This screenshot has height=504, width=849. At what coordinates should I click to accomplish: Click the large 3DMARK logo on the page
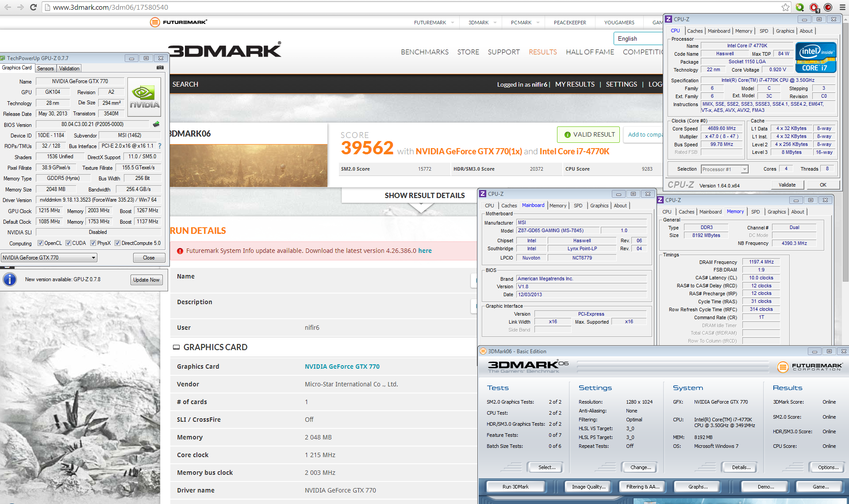point(225,50)
